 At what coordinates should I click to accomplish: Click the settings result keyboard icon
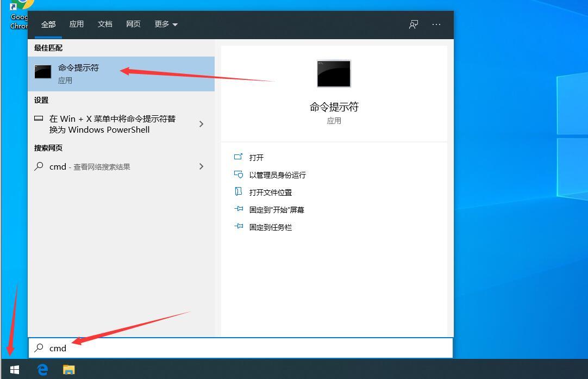(x=39, y=119)
